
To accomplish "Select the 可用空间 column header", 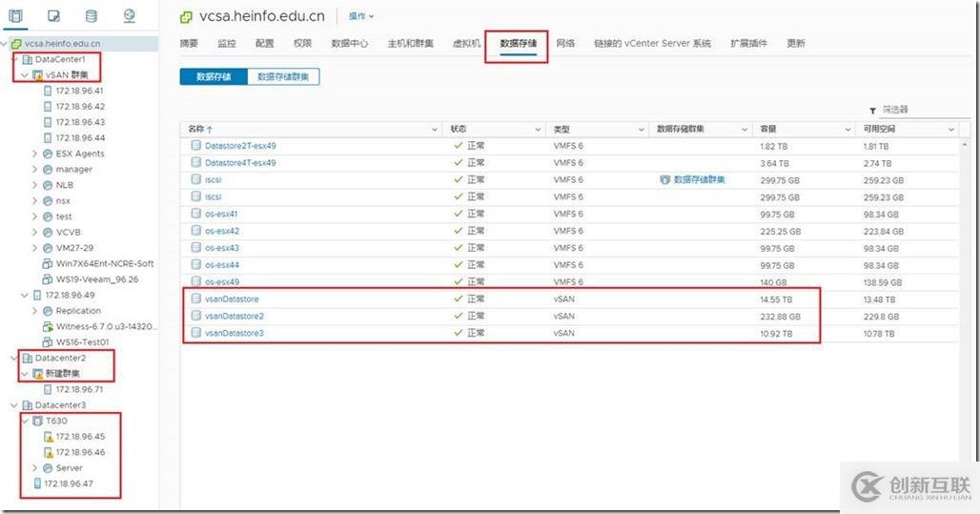I will click(879, 129).
